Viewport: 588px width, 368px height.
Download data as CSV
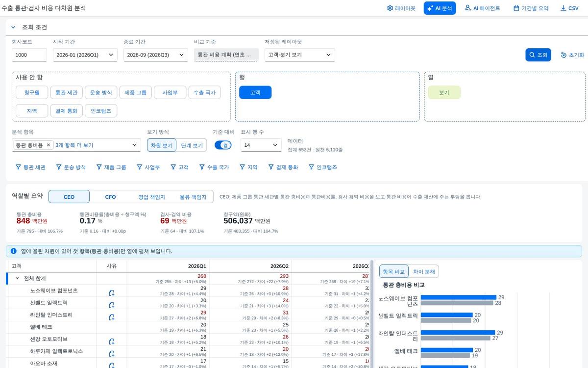[x=569, y=8]
